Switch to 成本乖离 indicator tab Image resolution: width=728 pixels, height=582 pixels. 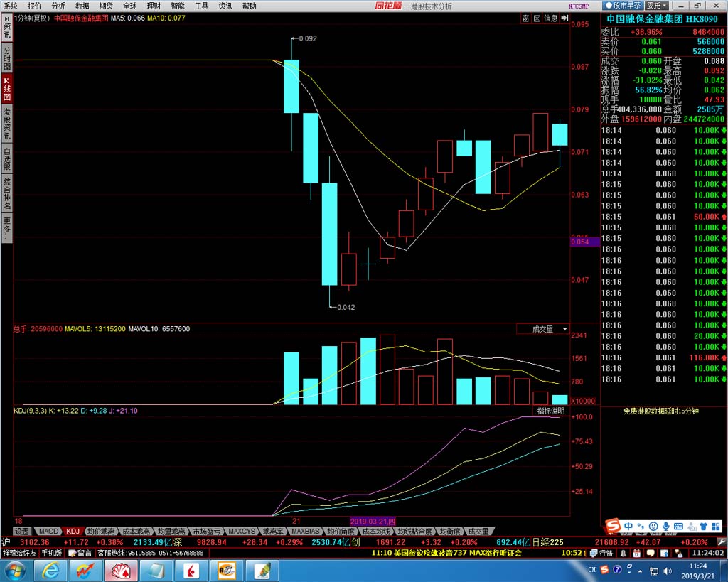[x=136, y=532]
